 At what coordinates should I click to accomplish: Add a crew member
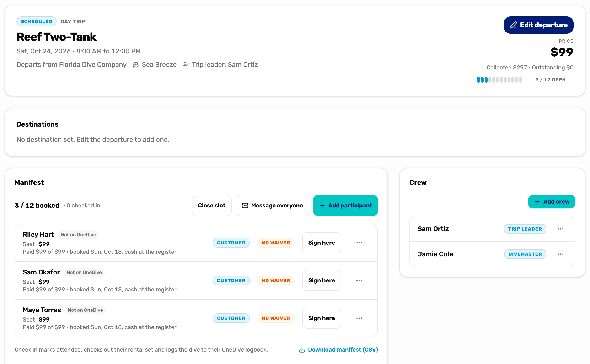point(552,202)
